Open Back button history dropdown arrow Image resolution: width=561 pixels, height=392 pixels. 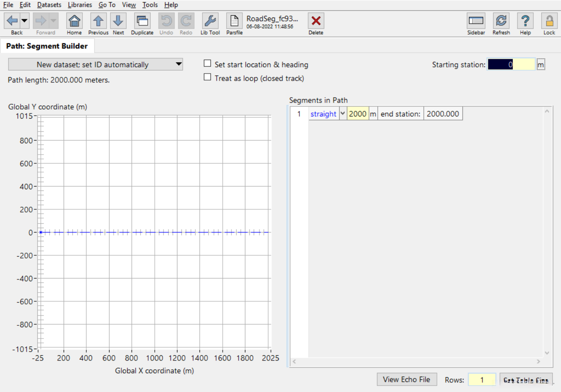coord(25,21)
